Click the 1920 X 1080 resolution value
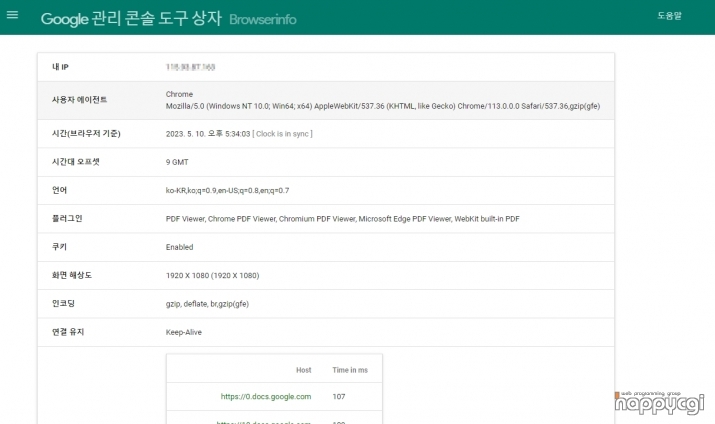This screenshot has width=715, height=424. (212, 275)
